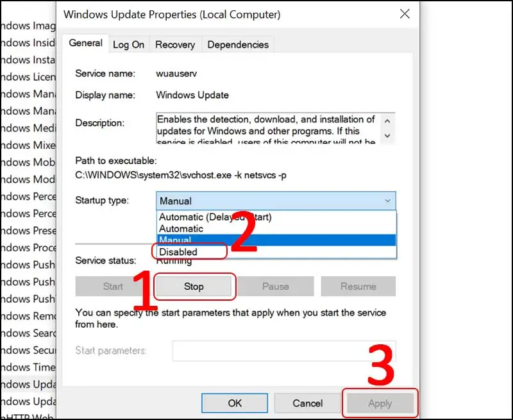Screen dimensions: 513x420
Task: Select the General tab
Action: pyautogui.click(x=85, y=43)
